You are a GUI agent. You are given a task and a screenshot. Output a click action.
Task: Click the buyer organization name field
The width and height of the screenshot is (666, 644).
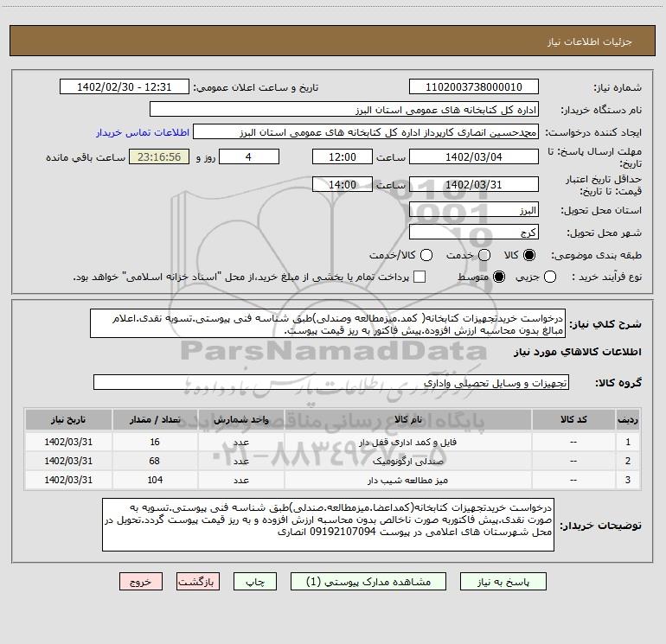click(344, 110)
